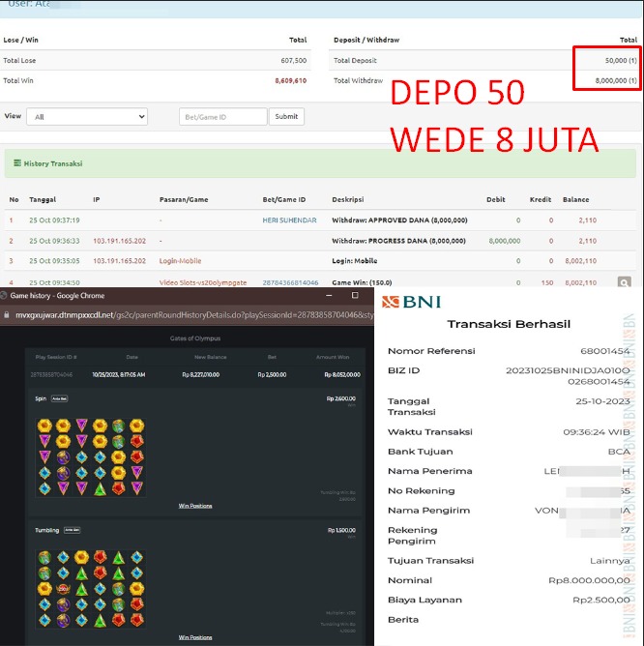Click the Login-Mobile entry in row 3

pyautogui.click(x=180, y=261)
